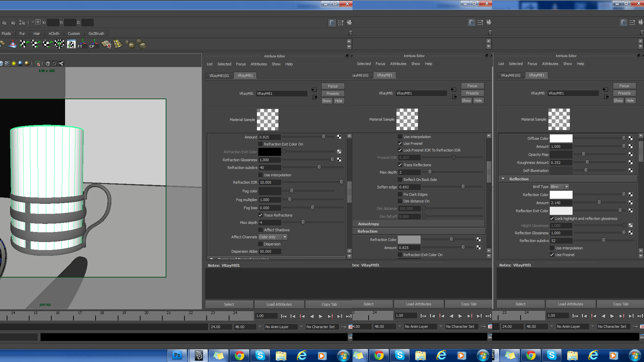This screenshot has width=644, height=362.
Task: Click the IPR render clapperboard icon
Action: tap(13, 22)
